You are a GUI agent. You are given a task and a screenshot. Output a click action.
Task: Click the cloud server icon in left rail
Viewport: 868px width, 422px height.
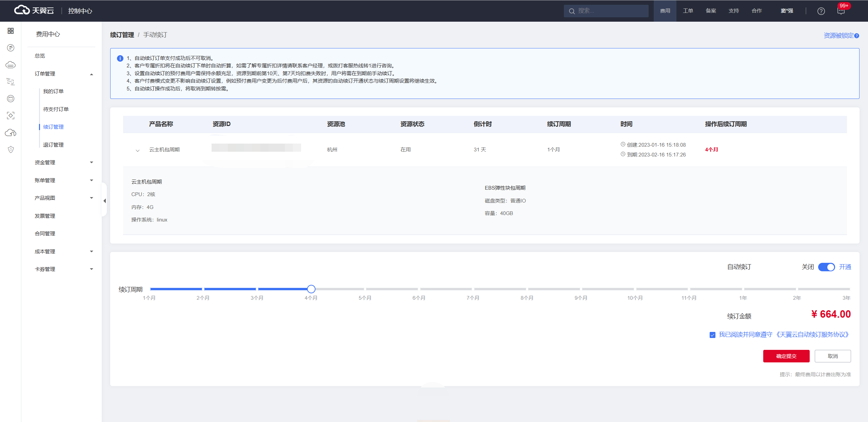(x=11, y=65)
